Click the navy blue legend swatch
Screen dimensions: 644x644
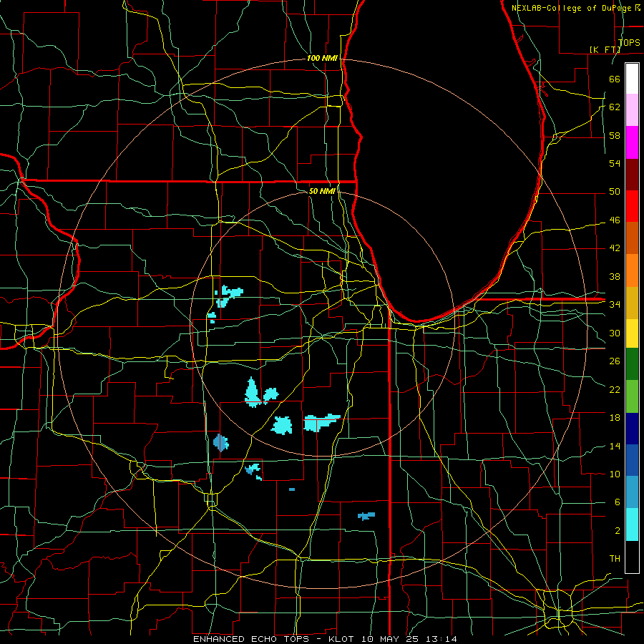coord(632,429)
